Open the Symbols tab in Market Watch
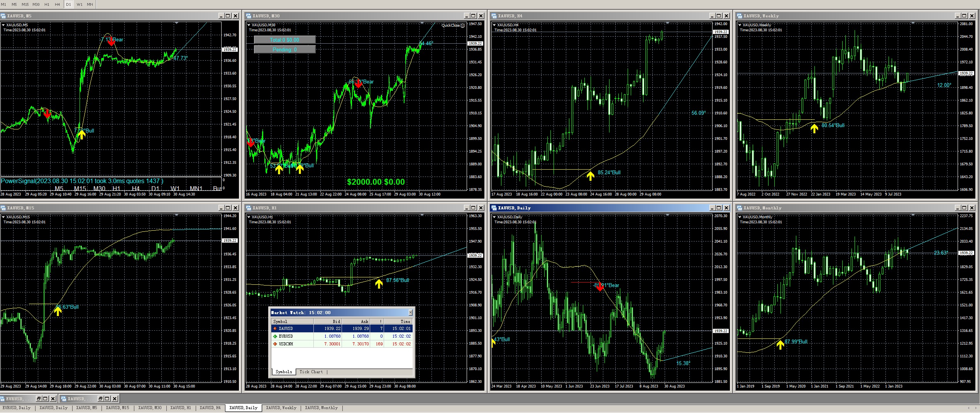The width and height of the screenshot is (980, 413). pos(284,372)
